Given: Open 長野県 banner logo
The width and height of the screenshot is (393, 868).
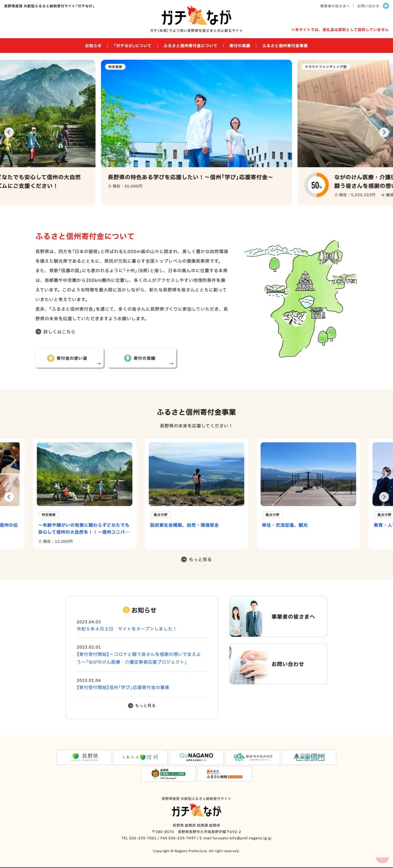Looking at the screenshot, I should (84, 757).
